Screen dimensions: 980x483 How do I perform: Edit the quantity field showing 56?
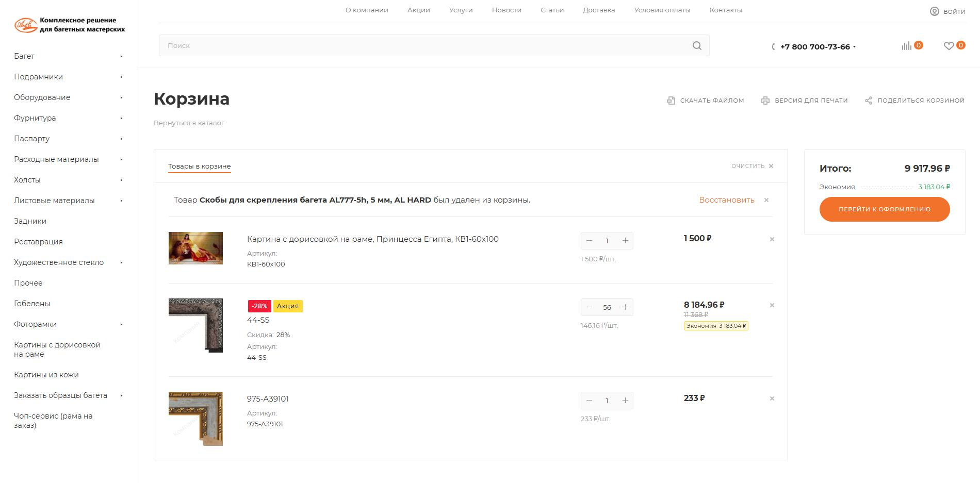click(x=607, y=307)
